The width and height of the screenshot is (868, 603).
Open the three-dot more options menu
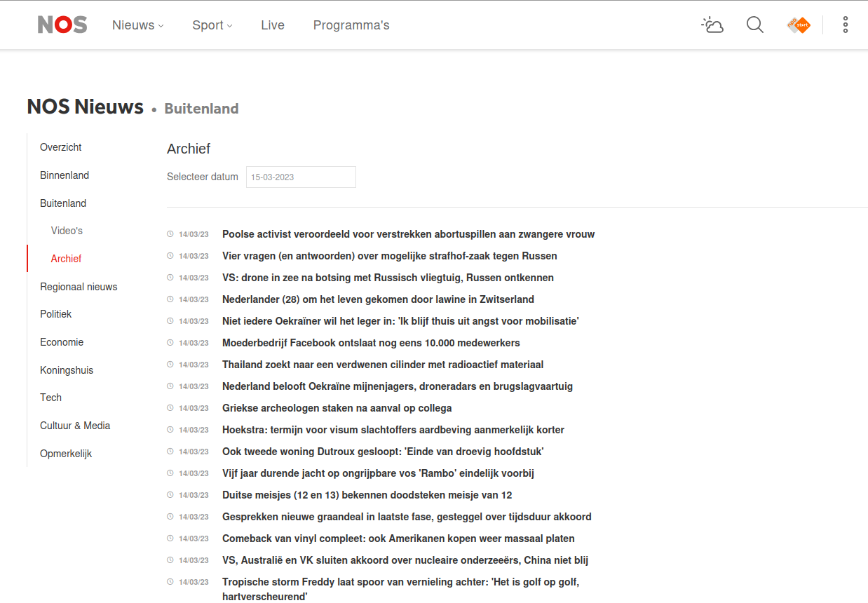pos(846,25)
